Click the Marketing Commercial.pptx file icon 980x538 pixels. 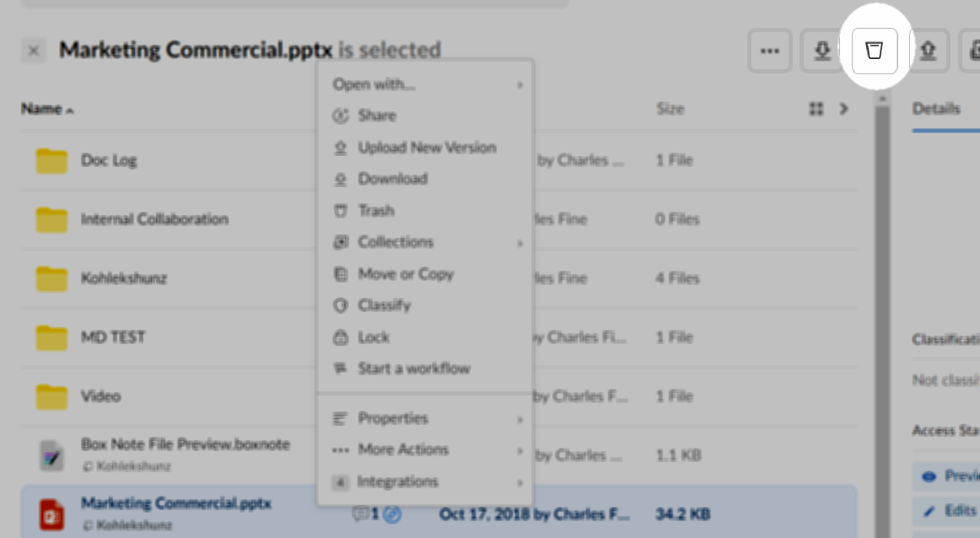[52, 513]
